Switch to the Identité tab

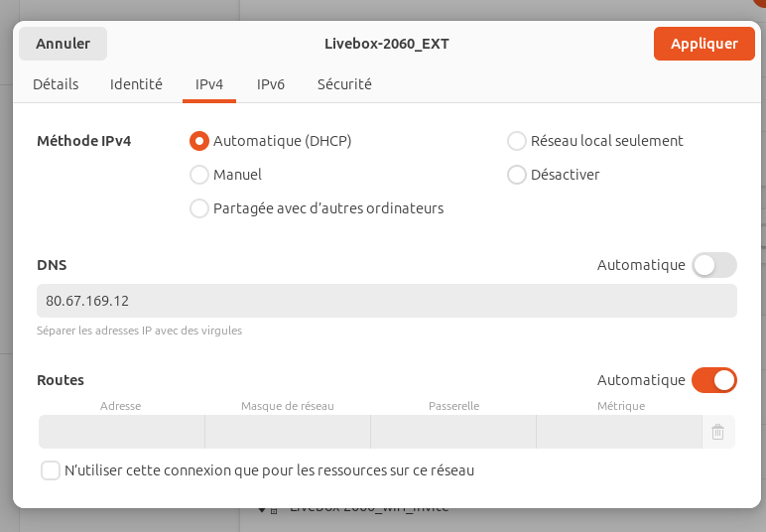tap(136, 84)
